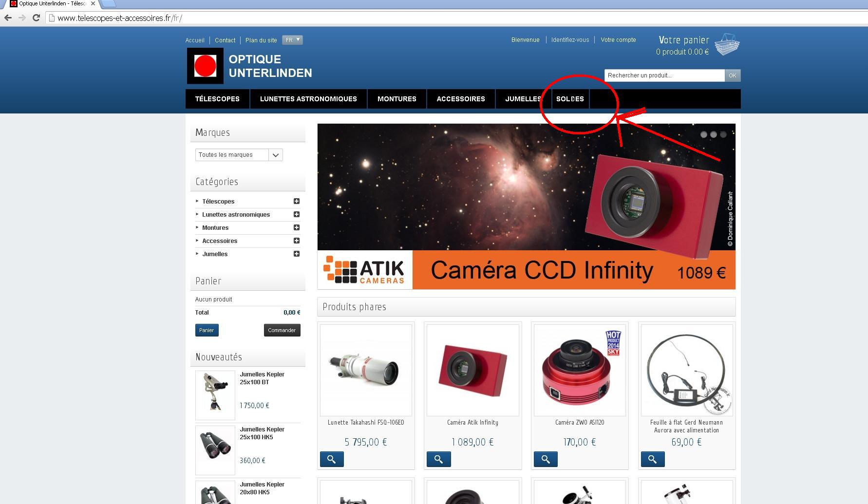Open Jumelles Kepler 25x100 BT thumbnail
Image resolution: width=868 pixels, height=504 pixels.
coord(215,395)
